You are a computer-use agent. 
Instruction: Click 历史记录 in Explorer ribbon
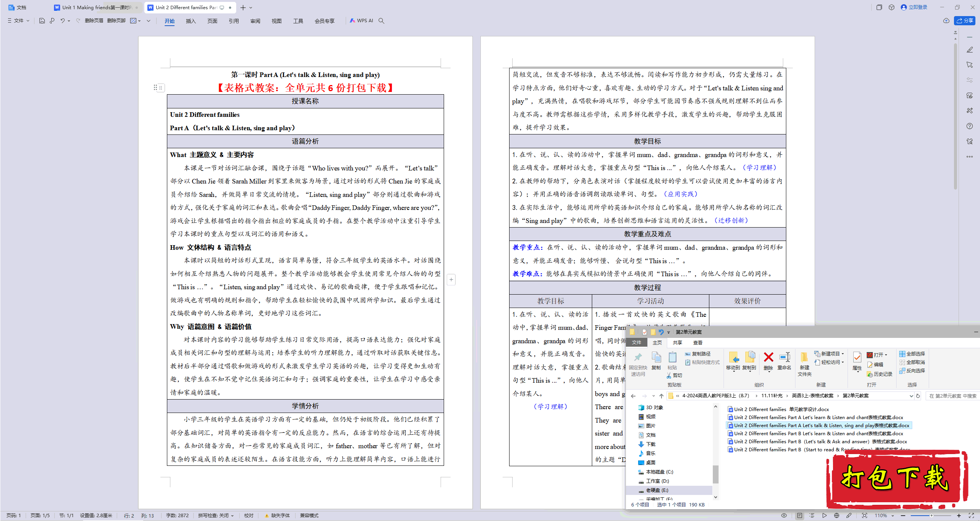click(x=880, y=374)
